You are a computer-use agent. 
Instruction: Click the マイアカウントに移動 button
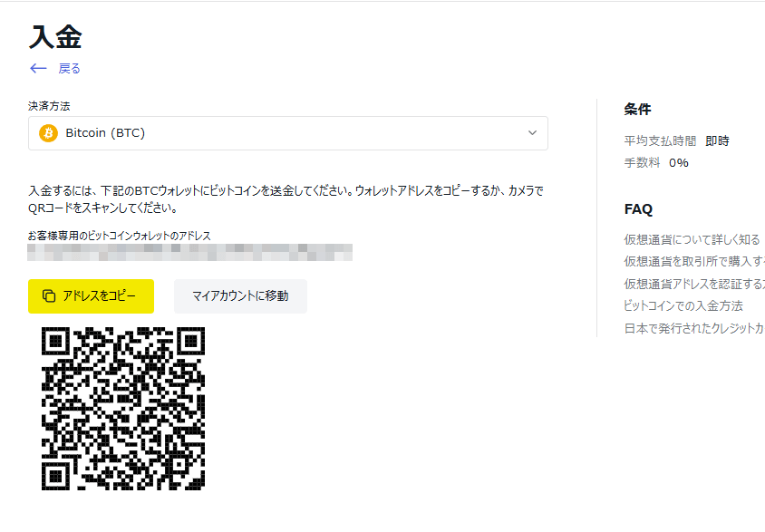click(x=240, y=296)
